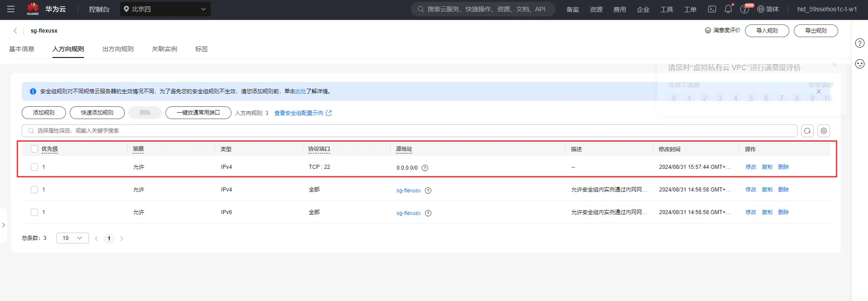Switch to 出方向规则 tab
868x301 pixels.
tap(118, 49)
